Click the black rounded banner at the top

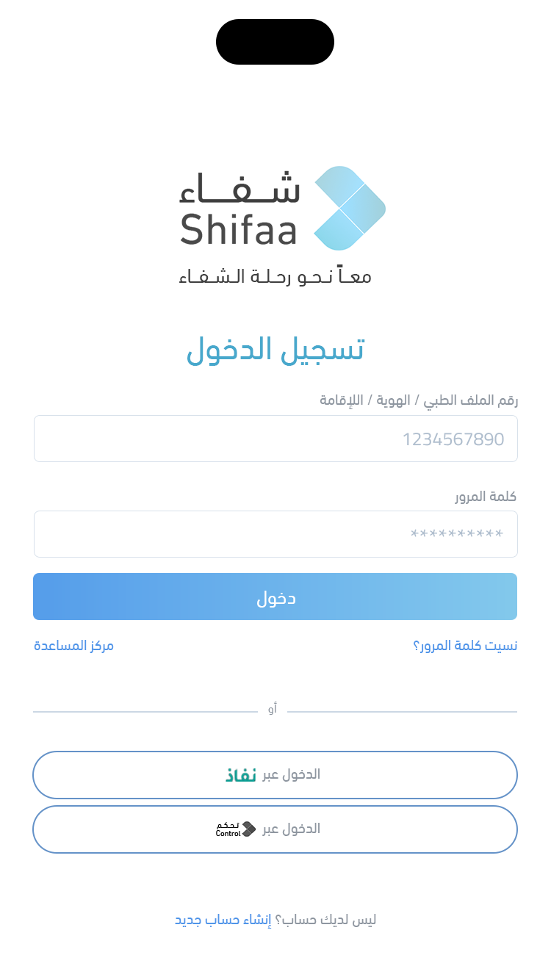click(x=274, y=42)
